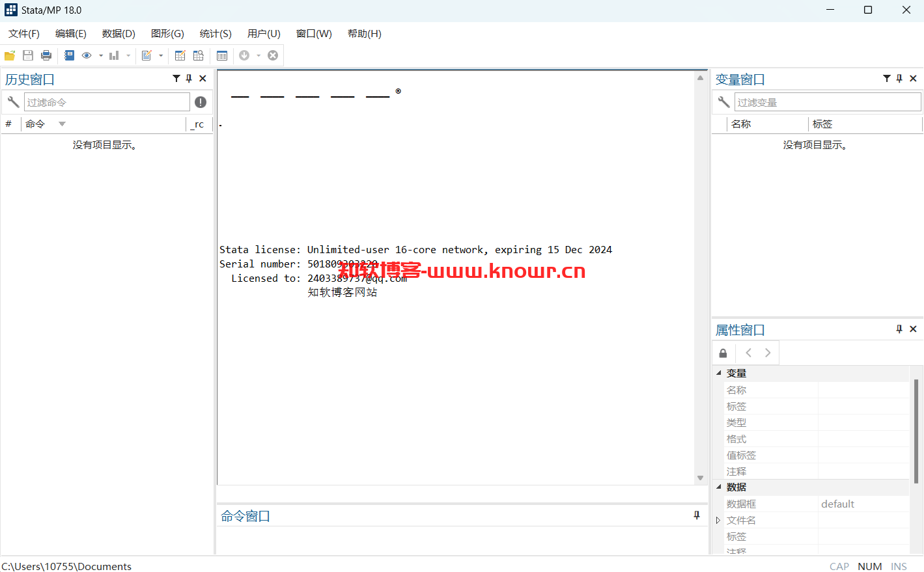Open the 帮助(H) menu
Screen dimensions: 924x572
(x=365, y=34)
